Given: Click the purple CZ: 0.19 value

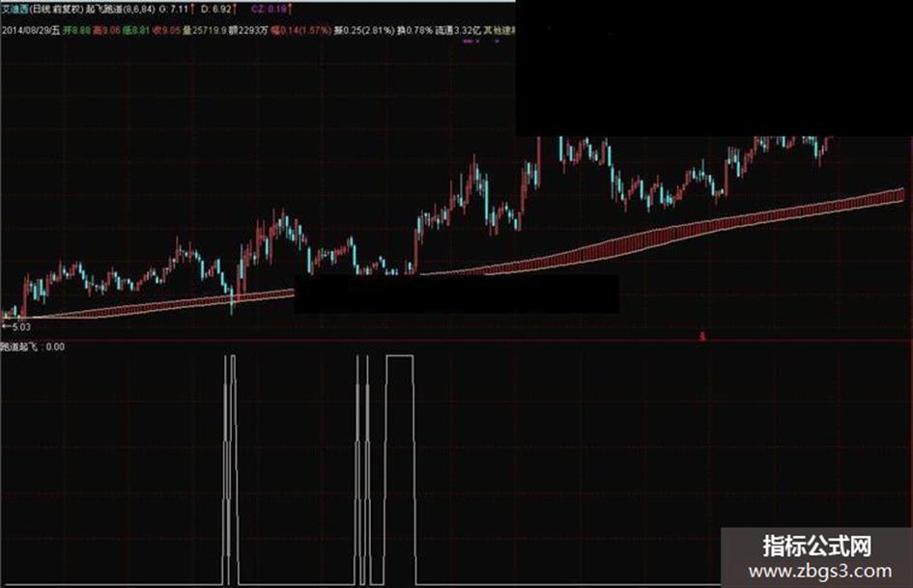Looking at the screenshot, I should coord(269,10).
